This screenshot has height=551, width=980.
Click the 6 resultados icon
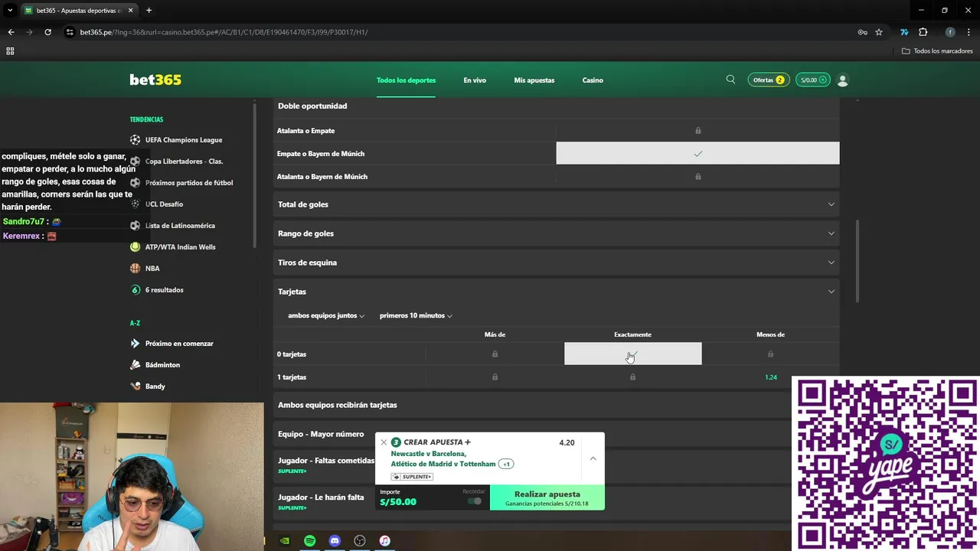(x=136, y=290)
